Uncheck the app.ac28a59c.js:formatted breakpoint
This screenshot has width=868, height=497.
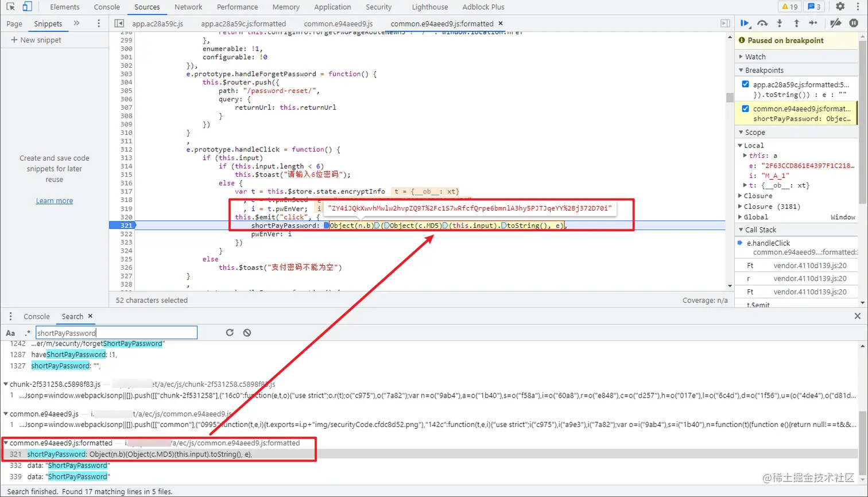745,84
